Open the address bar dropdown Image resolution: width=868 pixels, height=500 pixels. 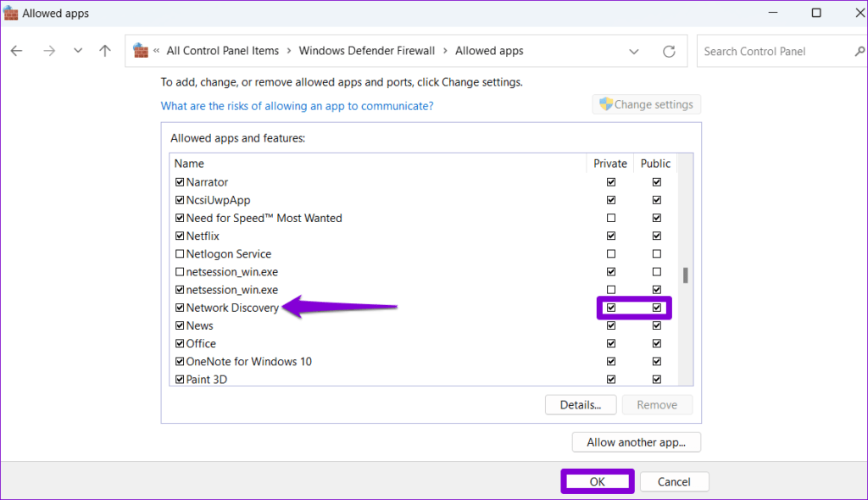(634, 51)
